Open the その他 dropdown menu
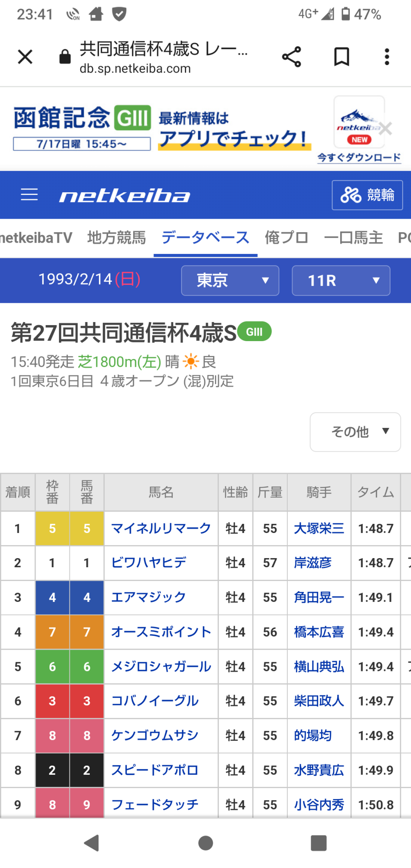 [x=355, y=432]
